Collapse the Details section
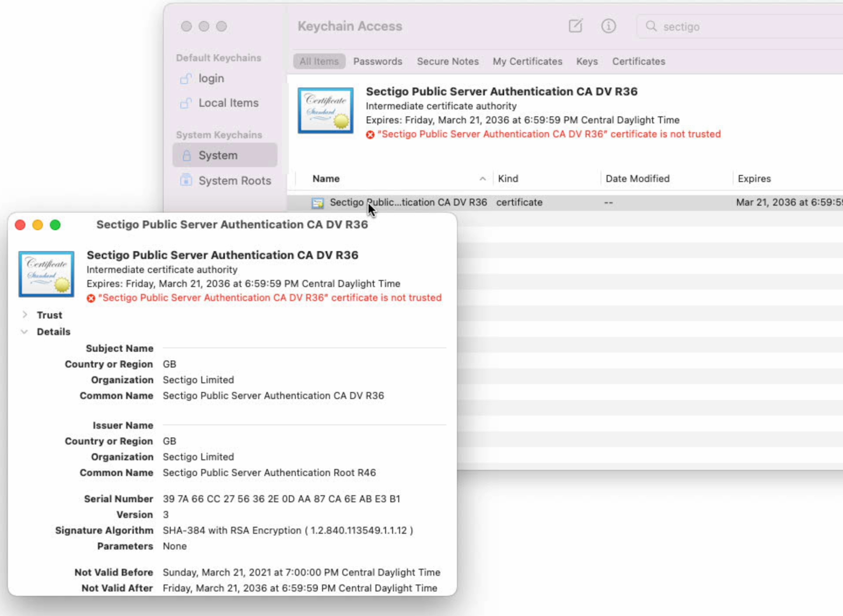 pos(24,332)
